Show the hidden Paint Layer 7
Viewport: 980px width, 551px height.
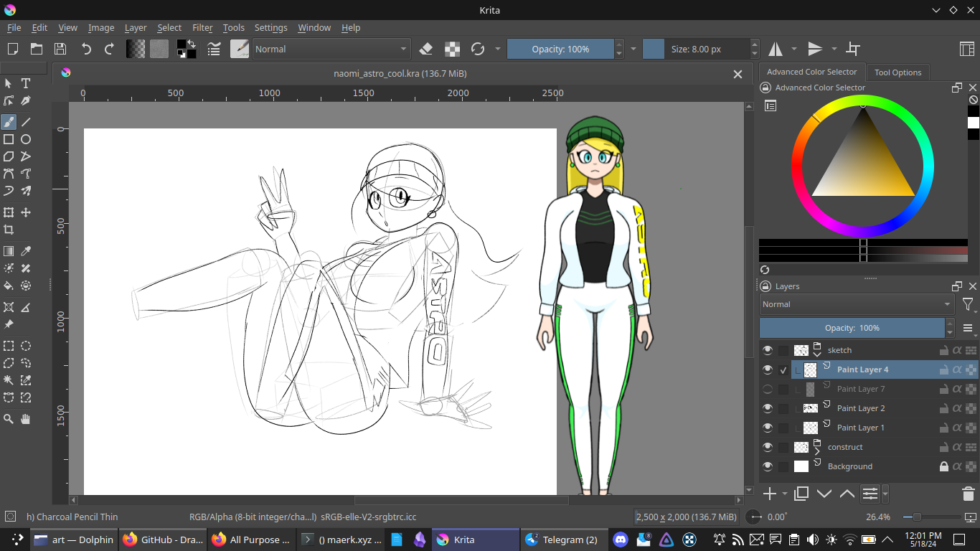[768, 389]
